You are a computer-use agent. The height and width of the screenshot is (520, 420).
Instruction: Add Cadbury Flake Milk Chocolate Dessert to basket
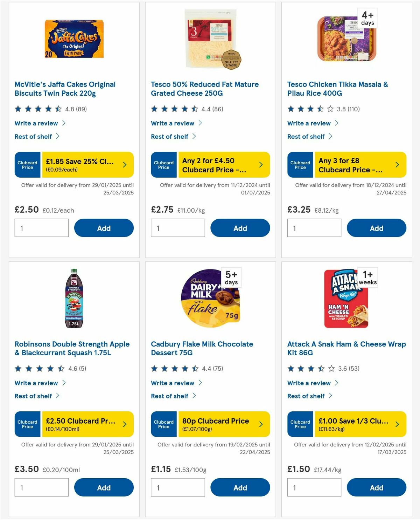240,487
